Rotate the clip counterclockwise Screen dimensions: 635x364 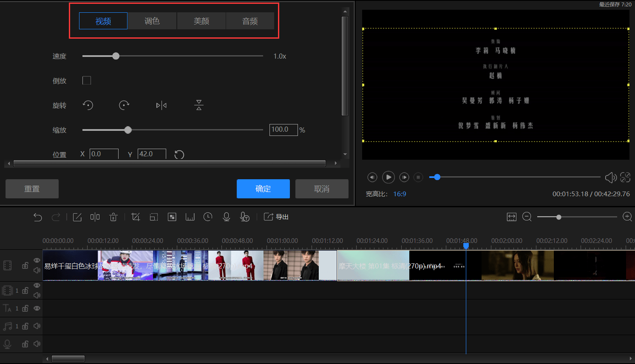click(x=88, y=105)
